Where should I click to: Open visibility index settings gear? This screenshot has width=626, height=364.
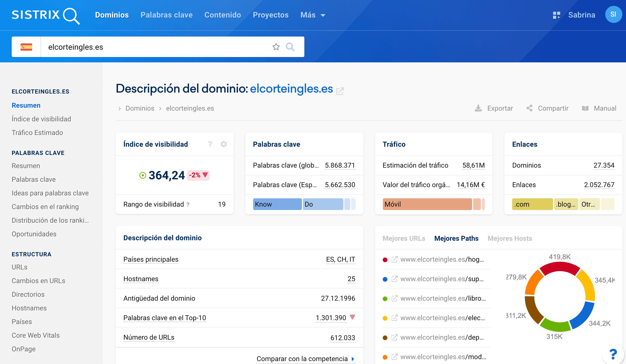(x=224, y=144)
